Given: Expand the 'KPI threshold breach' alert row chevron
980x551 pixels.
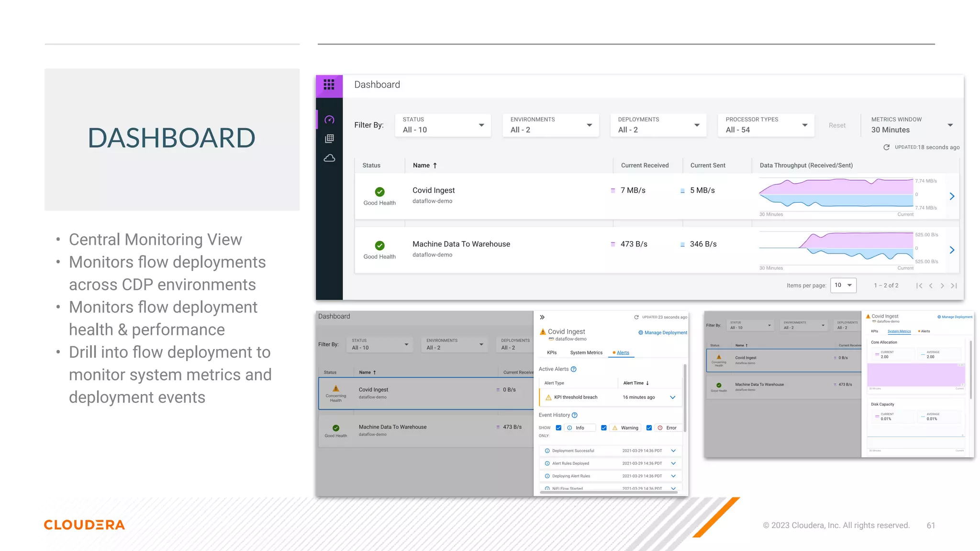Looking at the screenshot, I should tap(672, 397).
